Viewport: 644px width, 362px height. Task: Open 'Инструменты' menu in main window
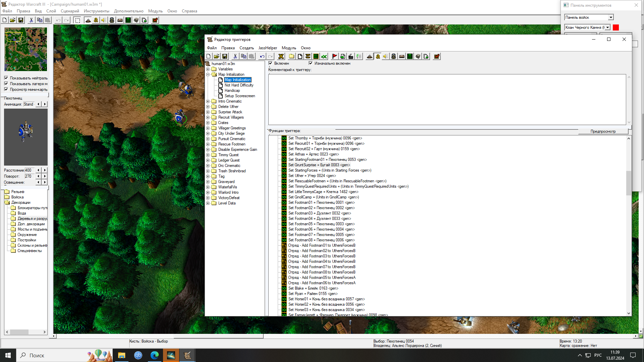pos(97,11)
